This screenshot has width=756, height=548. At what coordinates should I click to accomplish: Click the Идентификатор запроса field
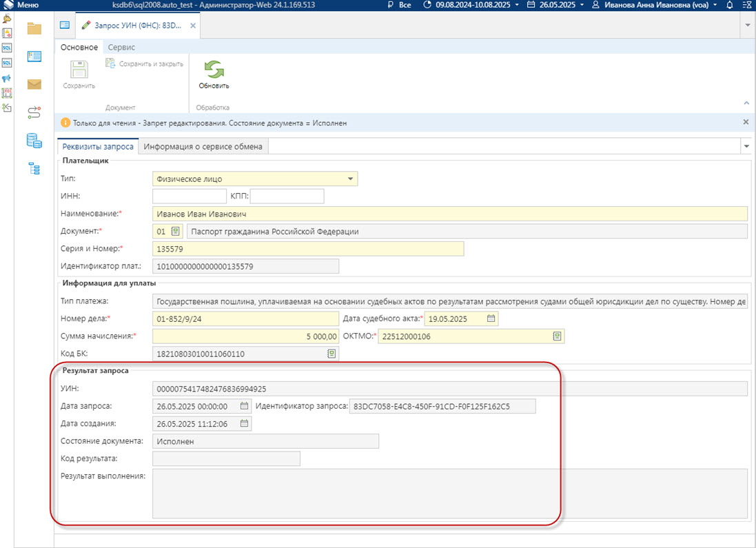tap(442, 406)
